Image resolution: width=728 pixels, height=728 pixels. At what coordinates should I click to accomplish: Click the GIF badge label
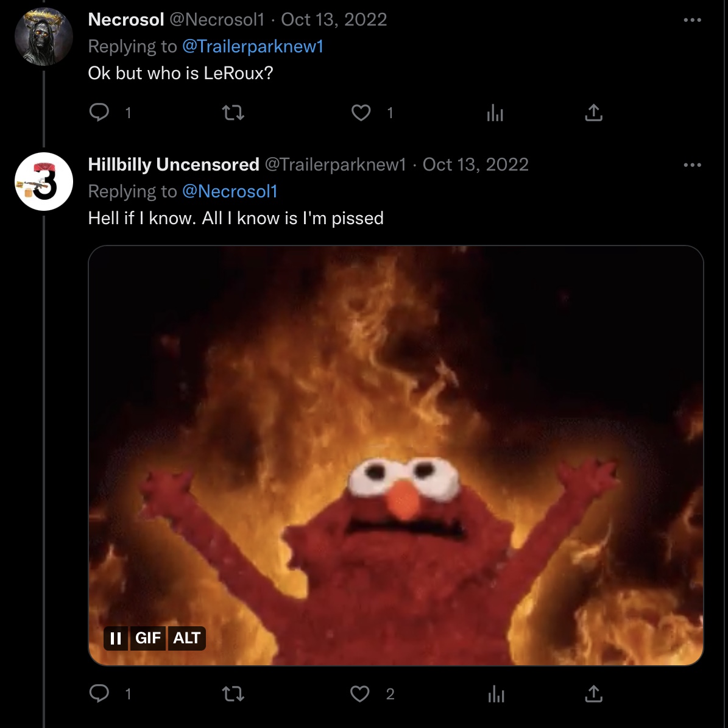coord(147,638)
